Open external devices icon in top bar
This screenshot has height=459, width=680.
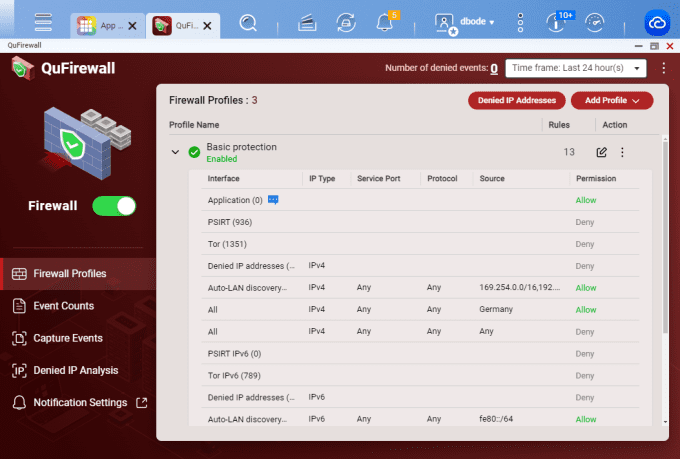346,23
